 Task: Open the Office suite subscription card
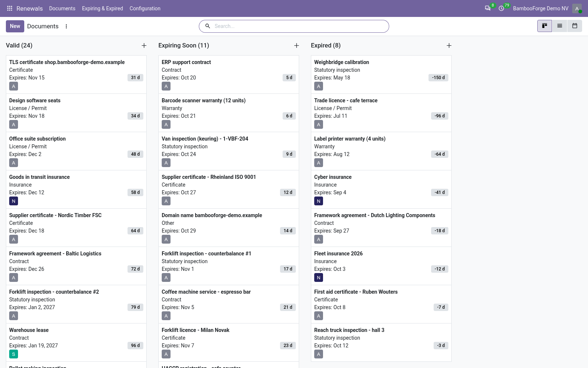click(x=76, y=151)
